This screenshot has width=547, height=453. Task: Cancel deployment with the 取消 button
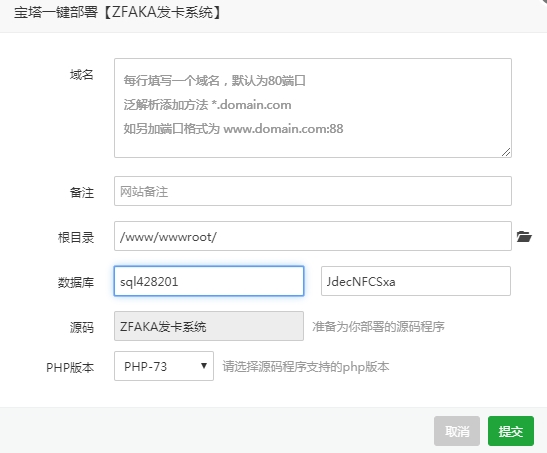[457, 431]
